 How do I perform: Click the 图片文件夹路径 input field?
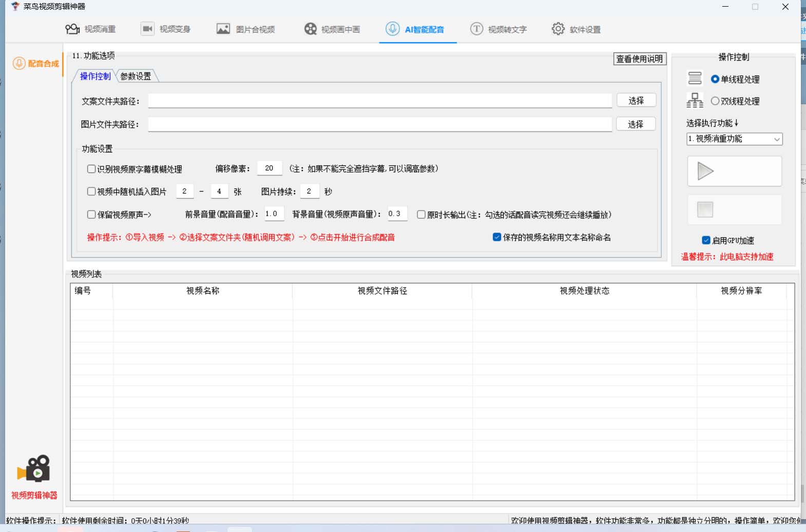pyautogui.click(x=380, y=124)
